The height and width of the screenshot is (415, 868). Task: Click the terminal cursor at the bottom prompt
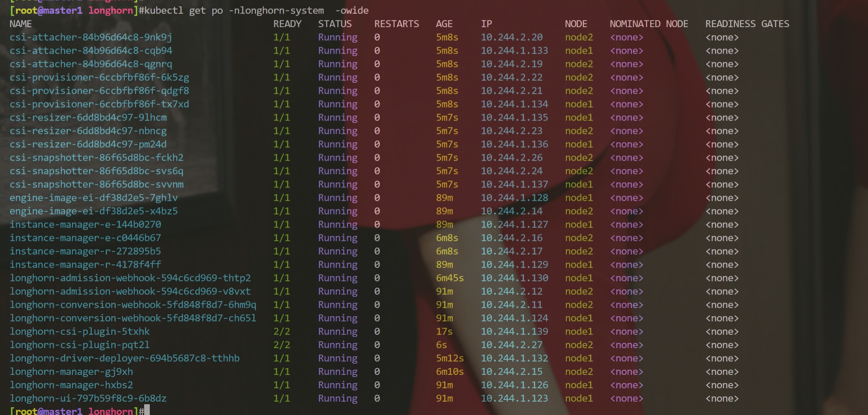[147, 410]
